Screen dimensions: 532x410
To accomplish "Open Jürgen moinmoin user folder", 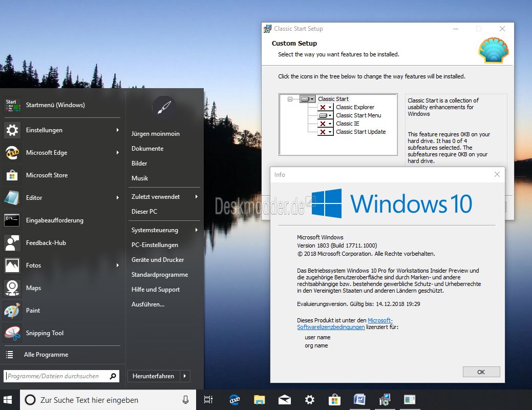I will click(155, 134).
